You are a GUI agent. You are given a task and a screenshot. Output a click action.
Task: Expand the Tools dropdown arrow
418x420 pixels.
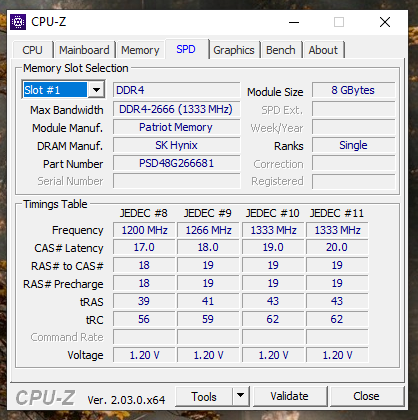tap(240, 396)
